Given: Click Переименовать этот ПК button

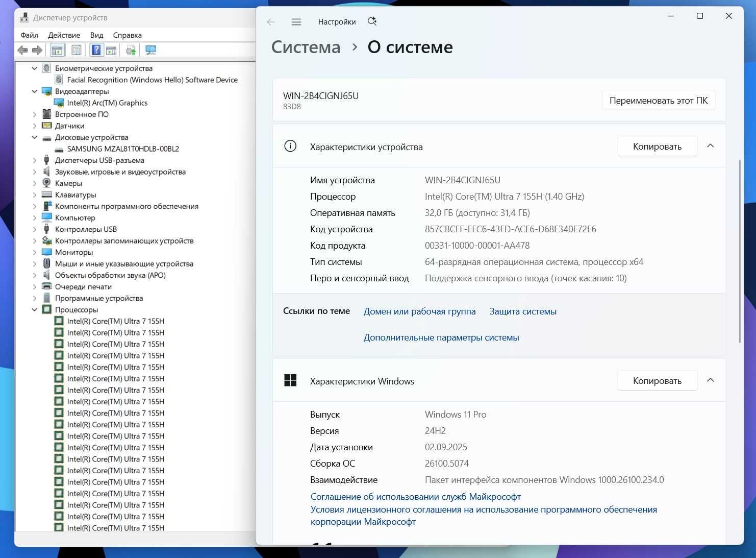Looking at the screenshot, I should 659,101.
